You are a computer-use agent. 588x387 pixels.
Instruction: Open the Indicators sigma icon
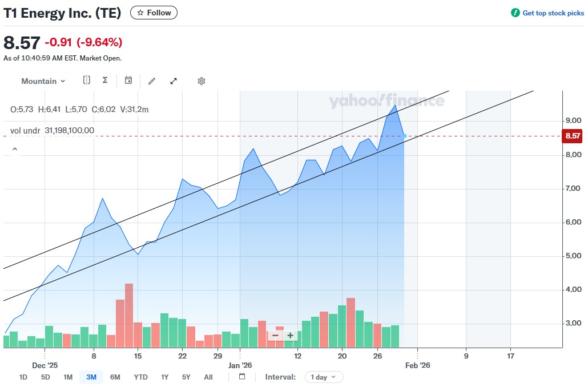pos(105,80)
